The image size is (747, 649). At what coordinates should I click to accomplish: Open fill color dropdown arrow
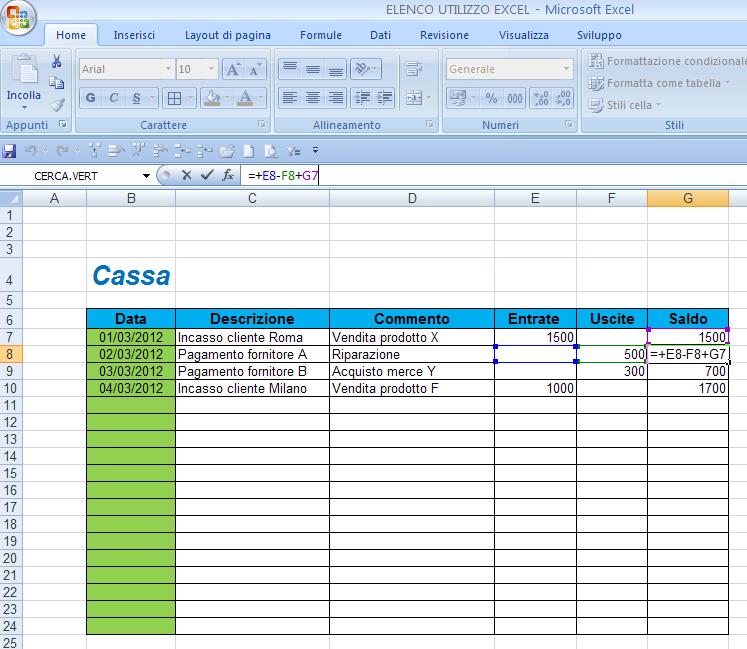pos(227,98)
